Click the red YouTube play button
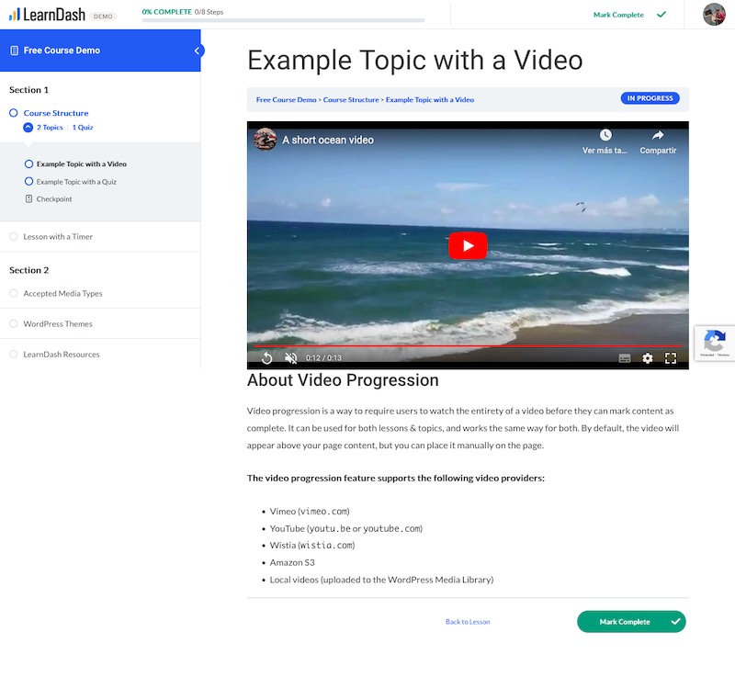735x700 pixels. click(468, 245)
